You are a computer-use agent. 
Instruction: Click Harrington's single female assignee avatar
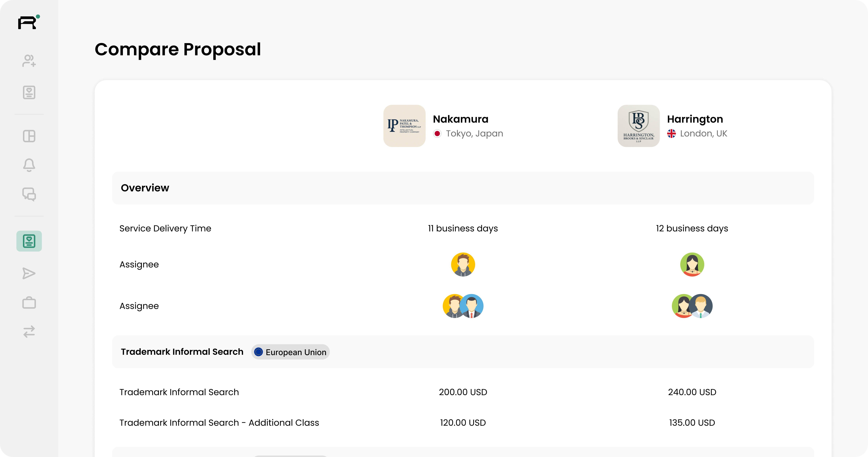click(692, 264)
